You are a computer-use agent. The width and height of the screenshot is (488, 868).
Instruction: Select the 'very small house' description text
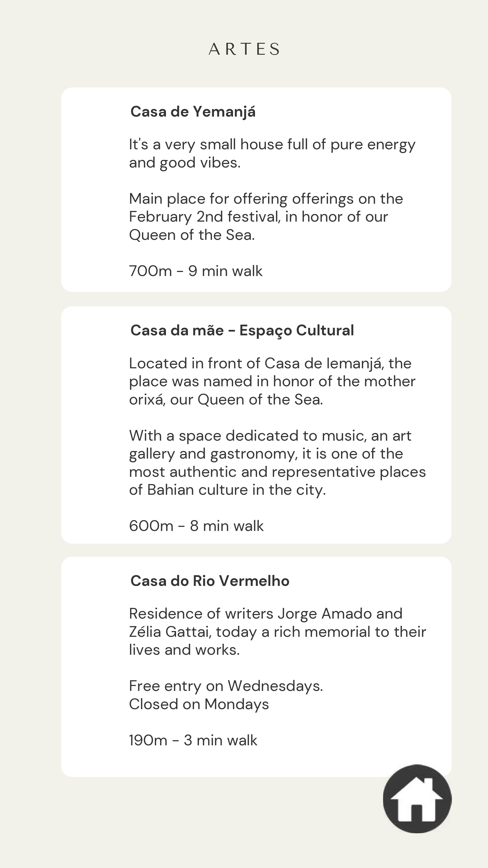click(272, 145)
